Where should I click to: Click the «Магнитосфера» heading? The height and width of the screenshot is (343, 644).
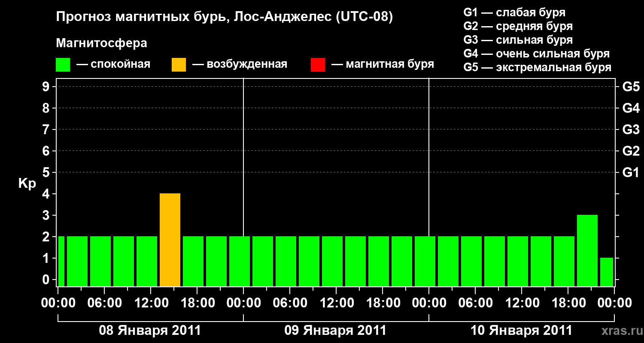(102, 43)
